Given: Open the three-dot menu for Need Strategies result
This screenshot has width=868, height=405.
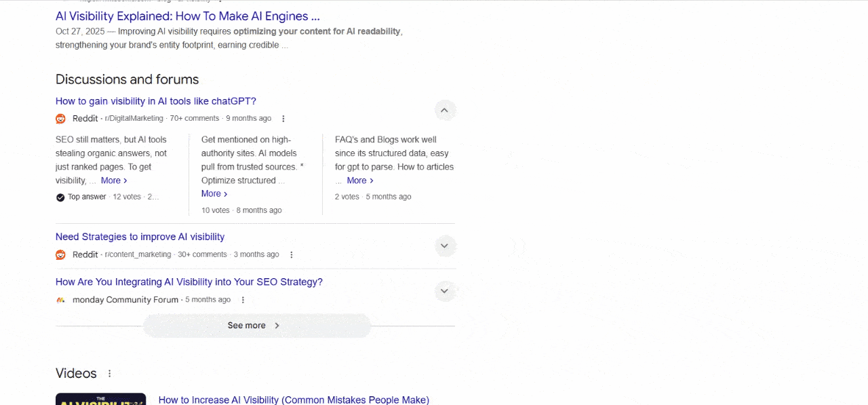Looking at the screenshot, I should 291,254.
